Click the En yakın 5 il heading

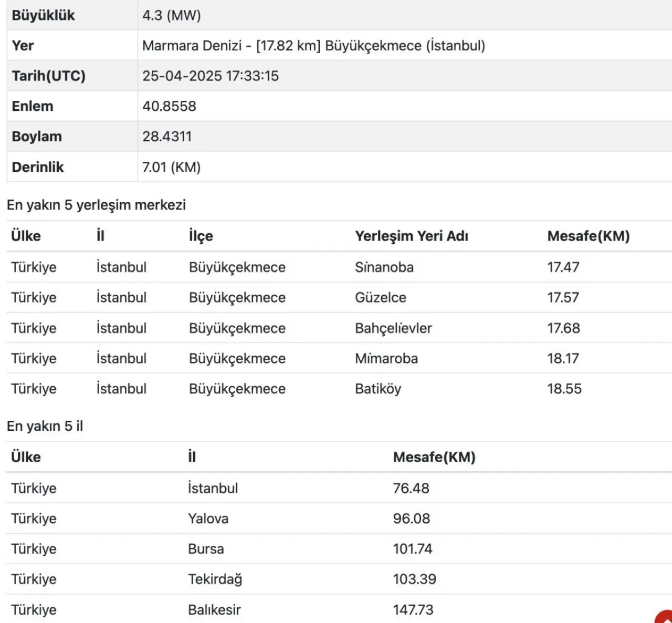pyautogui.click(x=45, y=426)
